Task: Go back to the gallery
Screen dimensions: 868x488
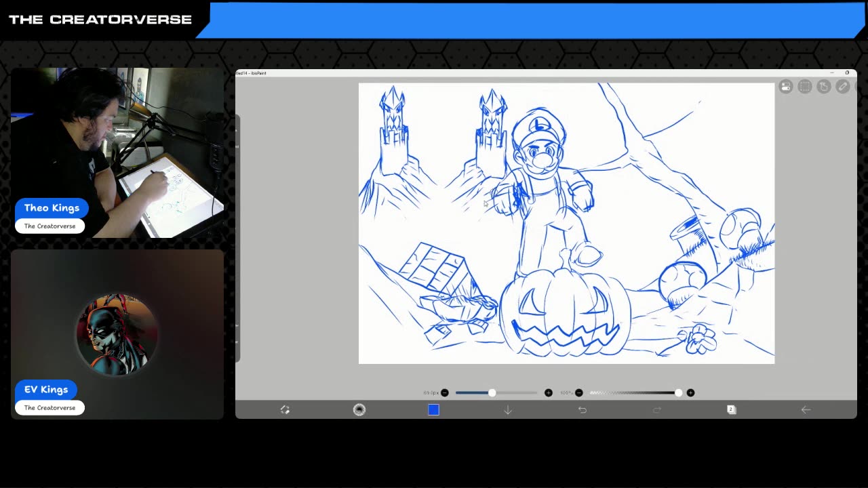Action: click(806, 410)
